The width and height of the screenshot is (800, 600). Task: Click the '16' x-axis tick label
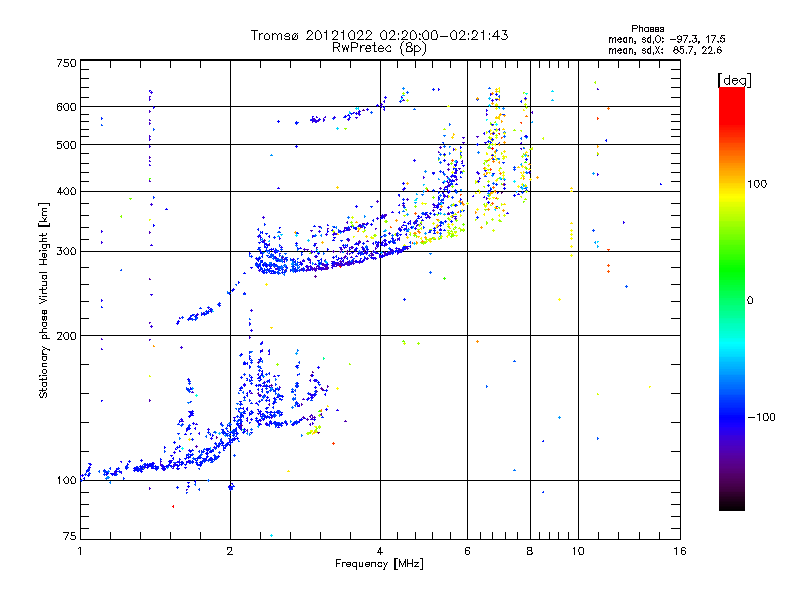[x=680, y=551]
